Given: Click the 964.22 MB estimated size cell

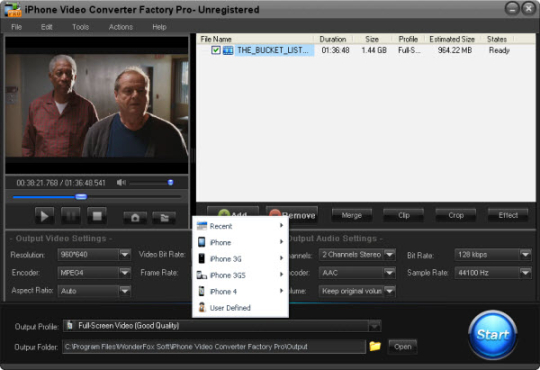Looking at the screenshot, I should [x=455, y=50].
